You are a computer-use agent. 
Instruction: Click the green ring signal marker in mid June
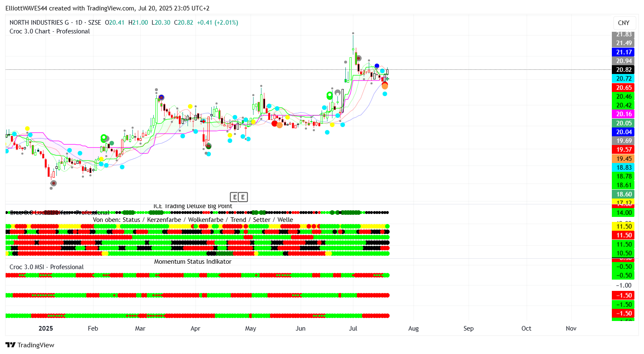pos(329,96)
